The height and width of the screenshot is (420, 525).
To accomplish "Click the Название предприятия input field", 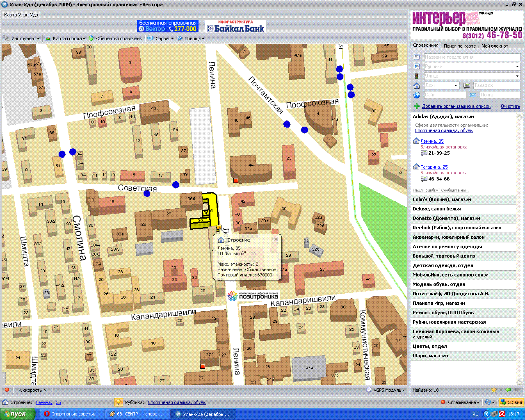I will coord(472,57).
